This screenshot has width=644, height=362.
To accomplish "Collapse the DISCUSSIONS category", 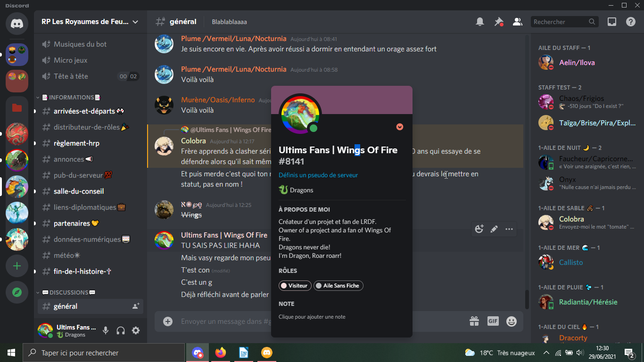I will 68,292.
